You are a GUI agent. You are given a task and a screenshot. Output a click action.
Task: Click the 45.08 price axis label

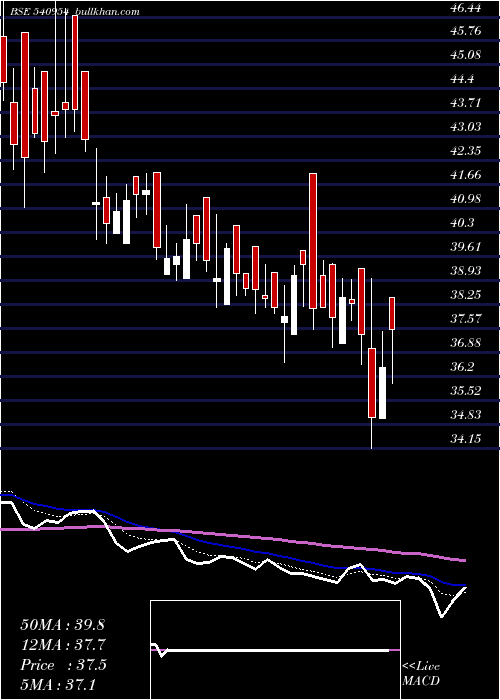point(466,55)
